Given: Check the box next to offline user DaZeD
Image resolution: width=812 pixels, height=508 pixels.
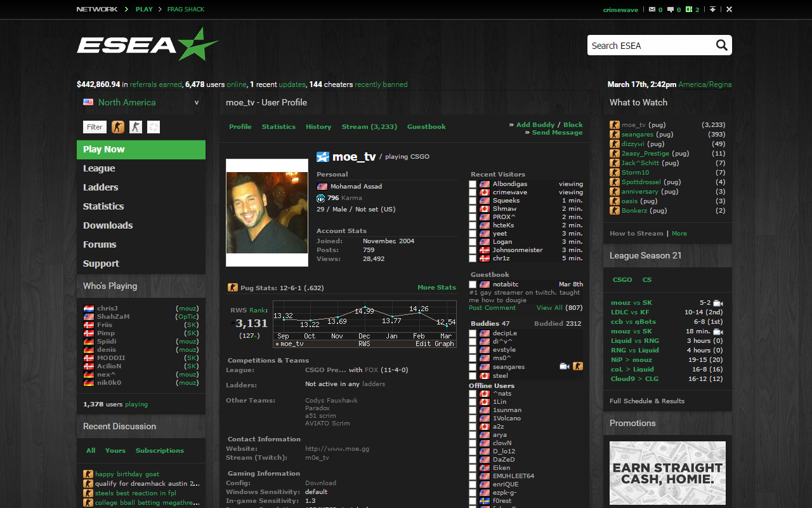Looking at the screenshot, I should [x=473, y=460].
